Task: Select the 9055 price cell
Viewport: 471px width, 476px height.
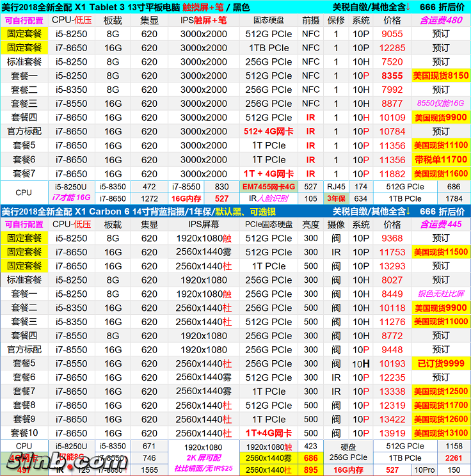Action: [x=392, y=34]
